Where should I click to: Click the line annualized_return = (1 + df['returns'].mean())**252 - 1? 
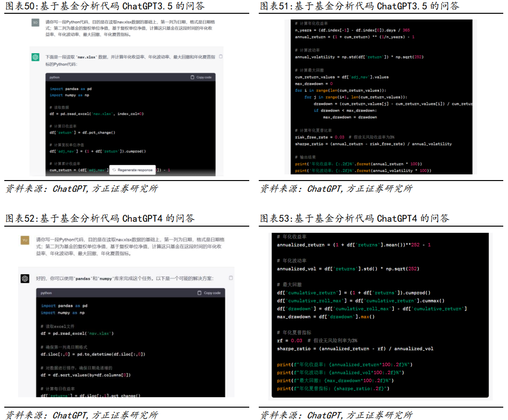[354, 245]
